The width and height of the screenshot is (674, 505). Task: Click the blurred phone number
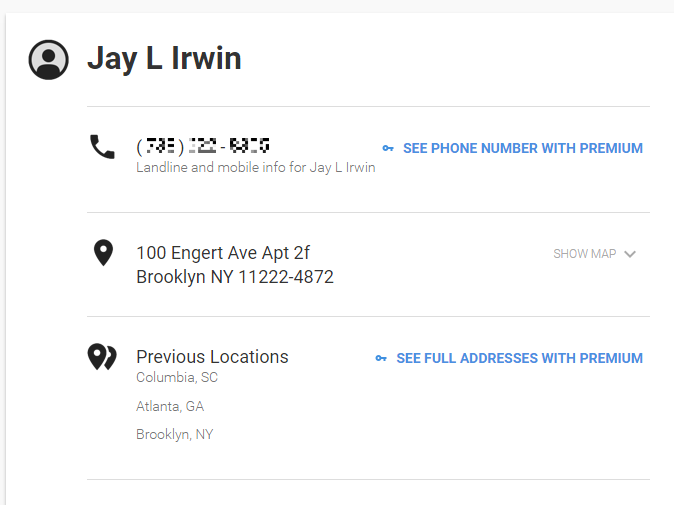click(x=204, y=146)
